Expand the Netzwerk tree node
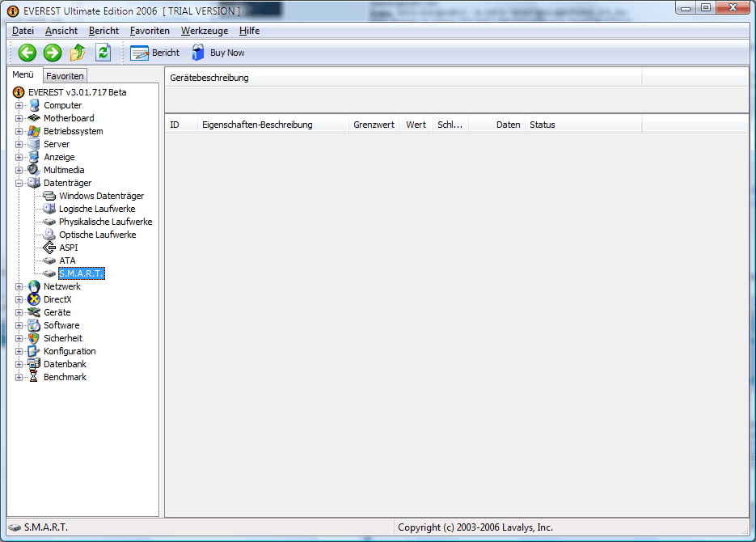 click(19, 286)
